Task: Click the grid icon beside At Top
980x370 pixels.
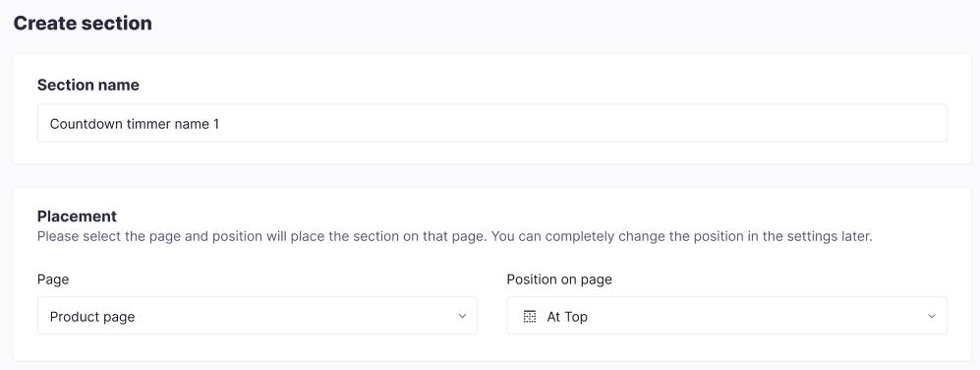Action: [x=530, y=317]
